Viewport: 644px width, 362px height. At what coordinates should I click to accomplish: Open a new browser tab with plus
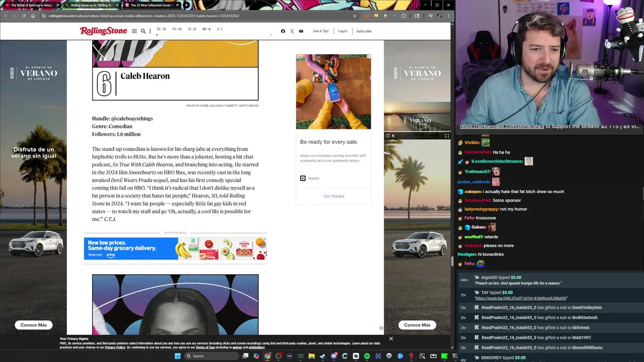(187, 5)
